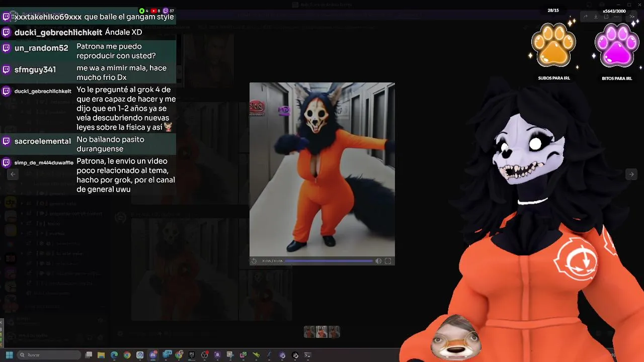Go to the next media with right arrow
644x362 pixels.
click(x=631, y=174)
